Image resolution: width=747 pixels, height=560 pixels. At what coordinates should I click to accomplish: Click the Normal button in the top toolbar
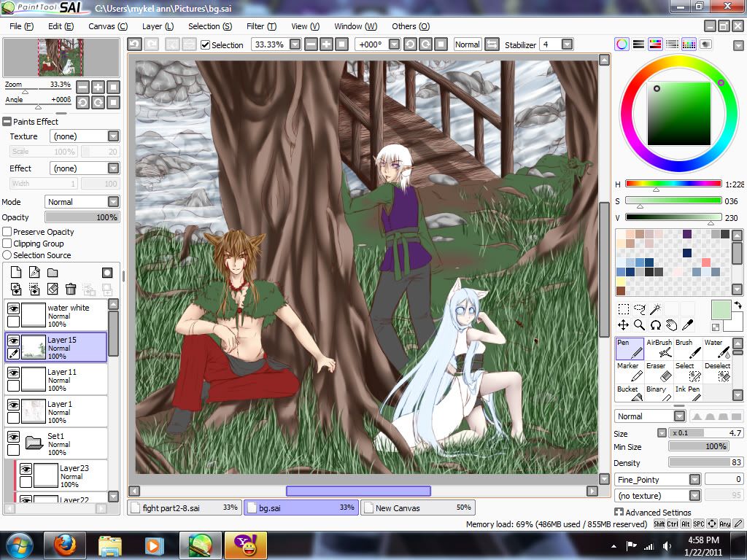click(468, 44)
